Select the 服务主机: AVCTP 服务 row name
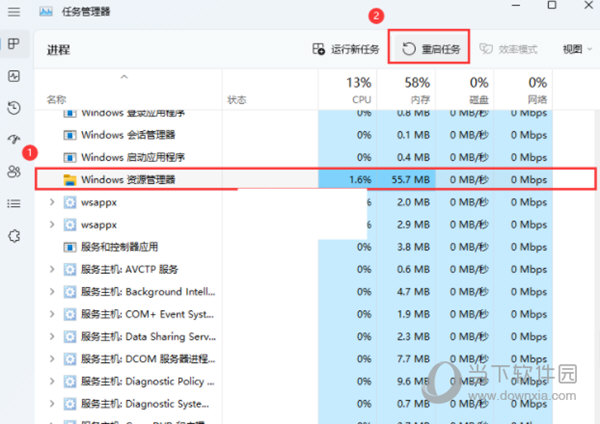Image resolution: width=600 pixels, height=424 pixels. pos(129,269)
